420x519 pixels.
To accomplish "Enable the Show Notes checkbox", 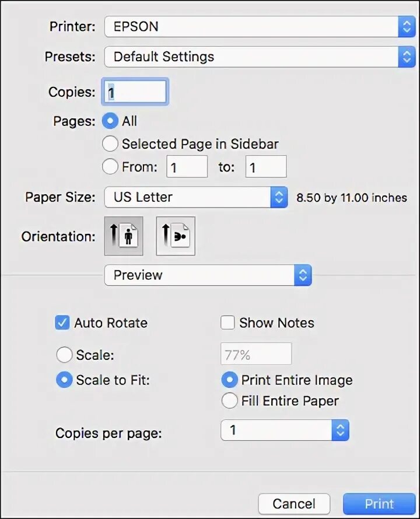I will coord(228,322).
